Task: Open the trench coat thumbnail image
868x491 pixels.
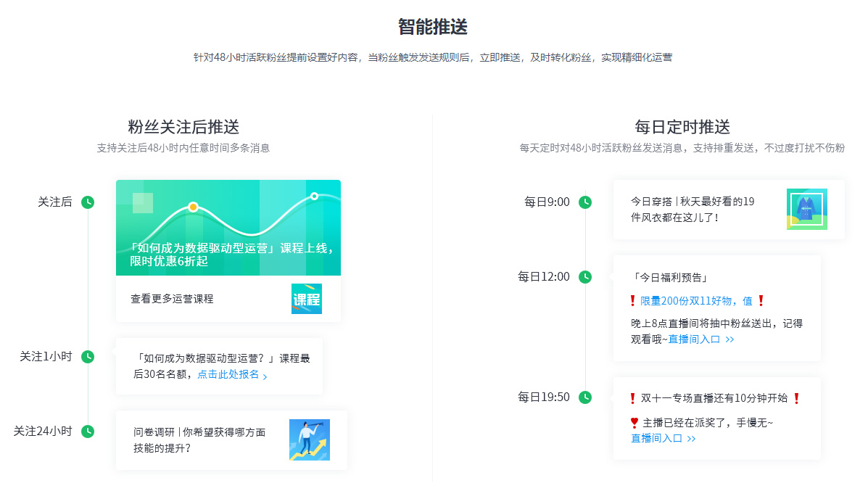Action: coord(807,210)
